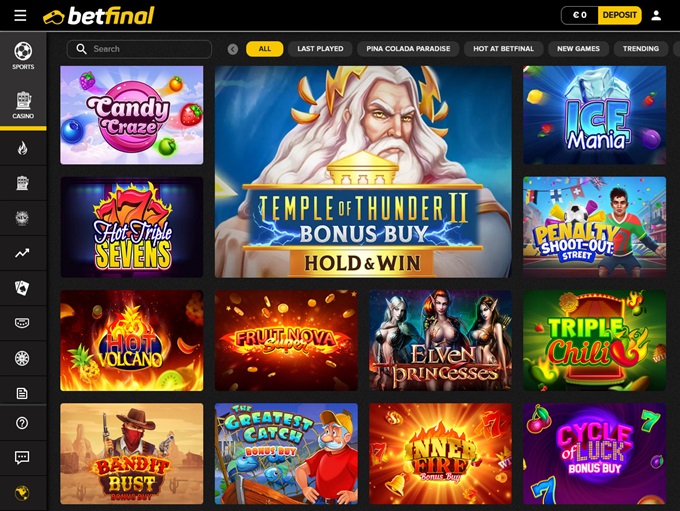Click the Betfinal logo
Image resolution: width=680 pixels, height=511 pixels.
98,16
